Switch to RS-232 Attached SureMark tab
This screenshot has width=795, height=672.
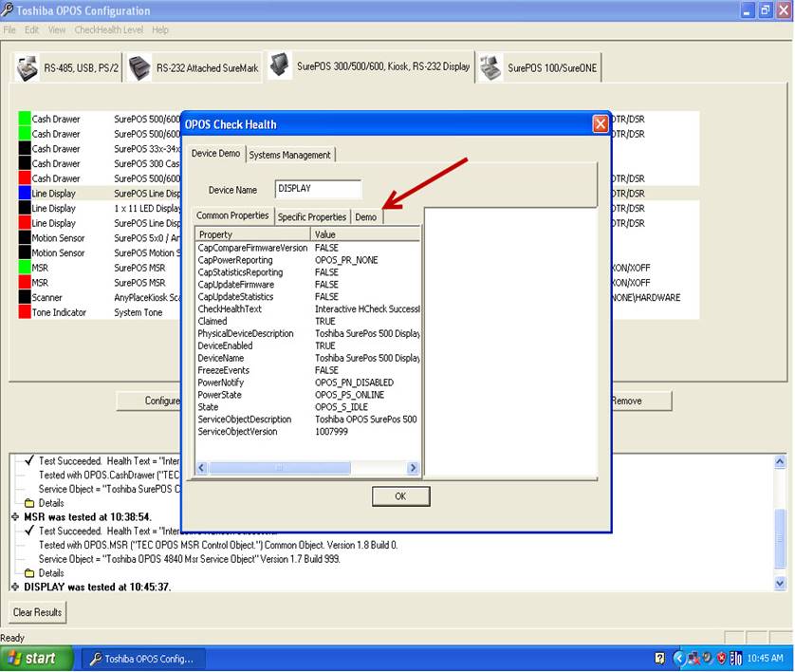pyautogui.click(x=194, y=68)
